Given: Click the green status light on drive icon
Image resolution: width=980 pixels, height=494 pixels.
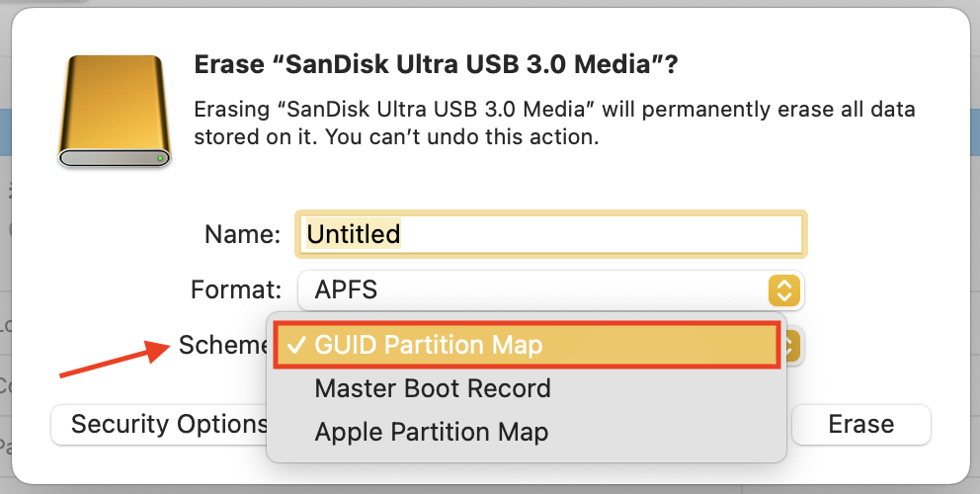Looking at the screenshot, I should (x=161, y=158).
